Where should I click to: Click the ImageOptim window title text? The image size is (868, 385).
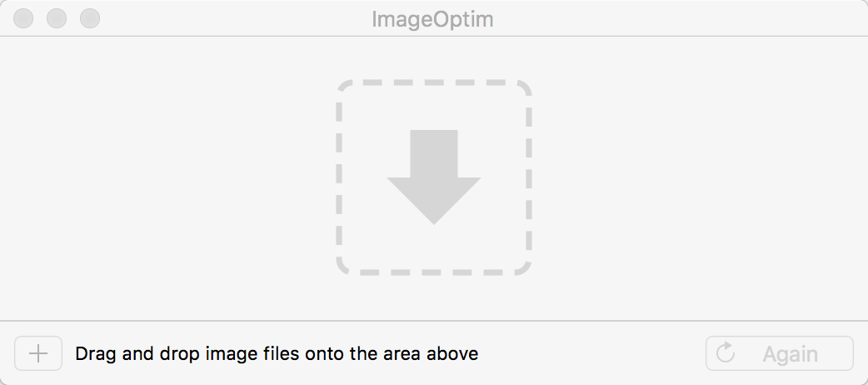click(x=433, y=18)
